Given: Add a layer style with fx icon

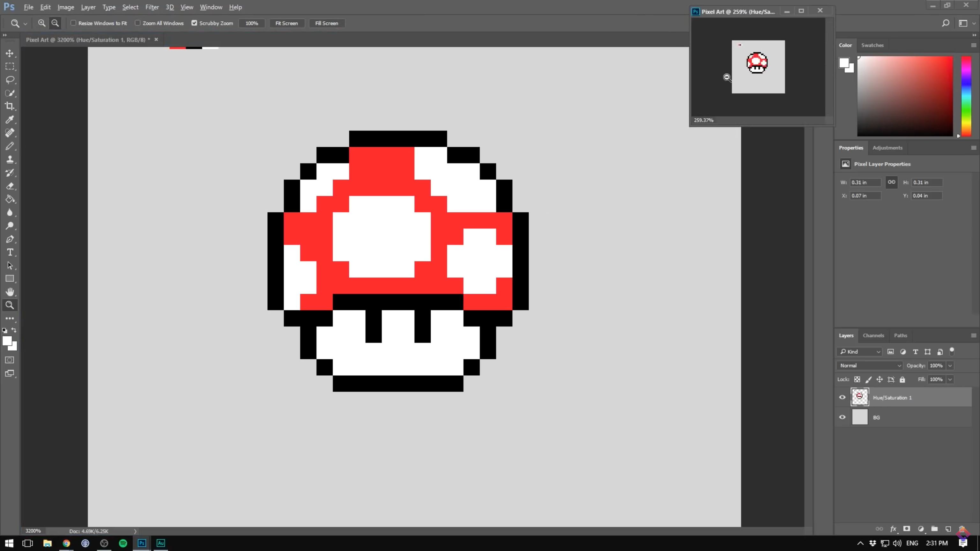Looking at the screenshot, I should (x=893, y=529).
